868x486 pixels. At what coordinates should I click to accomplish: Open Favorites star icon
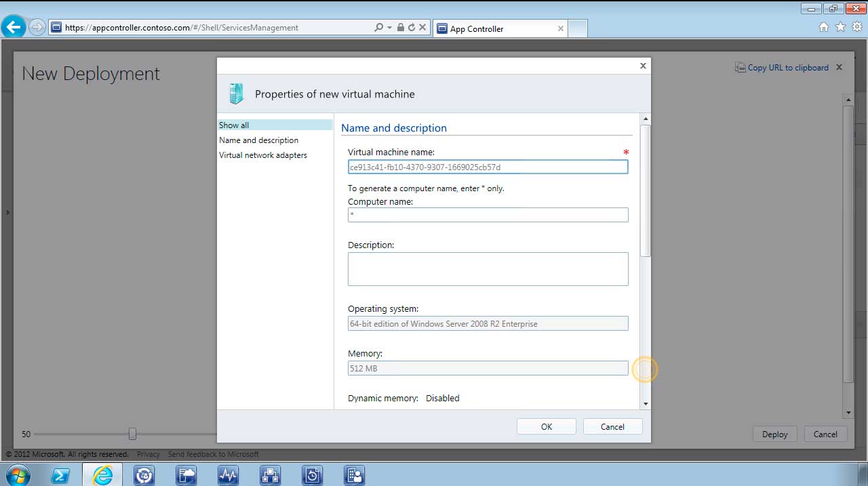[841, 27]
